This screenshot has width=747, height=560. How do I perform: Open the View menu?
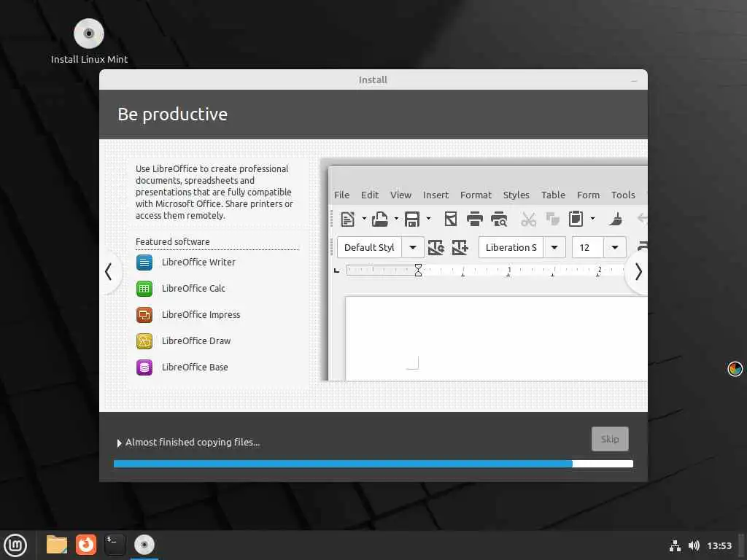coord(400,195)
